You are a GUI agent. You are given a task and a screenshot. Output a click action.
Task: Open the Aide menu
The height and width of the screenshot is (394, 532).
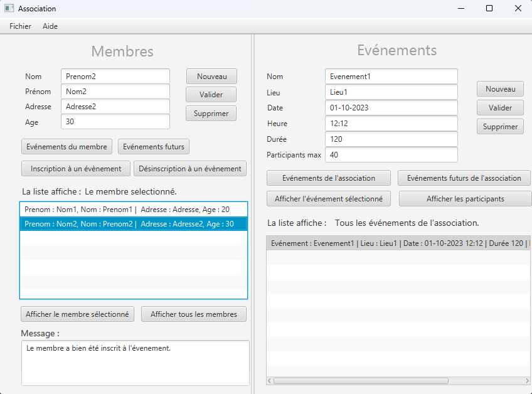click(x=50, y=26)
